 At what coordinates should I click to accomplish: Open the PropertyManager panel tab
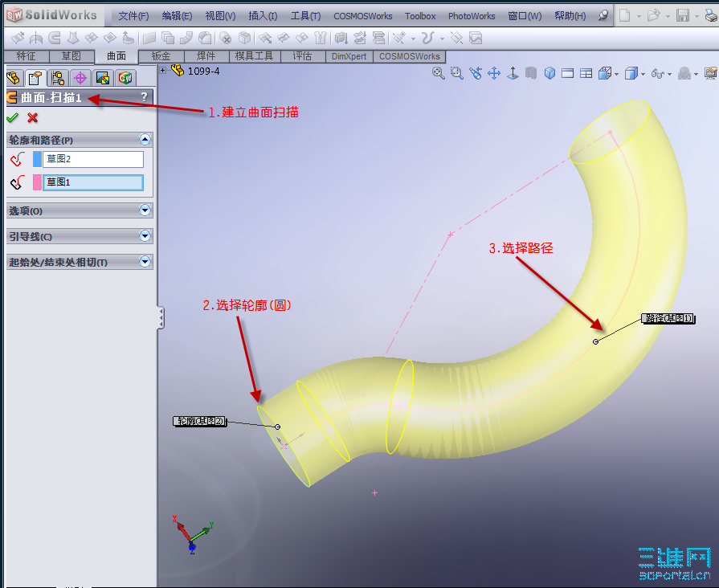tap(35, 78)
